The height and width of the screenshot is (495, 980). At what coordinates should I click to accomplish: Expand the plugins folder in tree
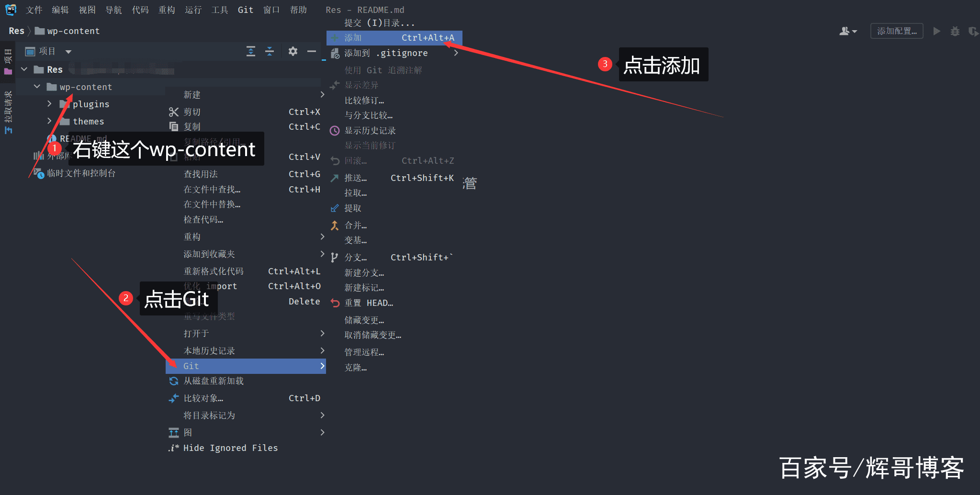[49, 104]
